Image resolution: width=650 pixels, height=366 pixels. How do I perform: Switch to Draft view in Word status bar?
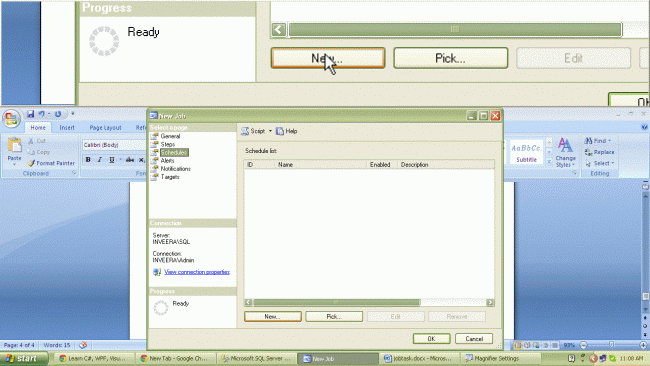555,345
